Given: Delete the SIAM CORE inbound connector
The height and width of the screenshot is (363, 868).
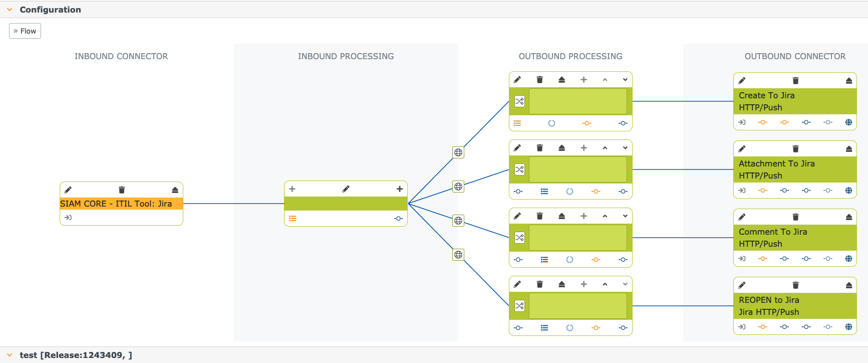Looking at the screenshot, I should pos(121,190).
